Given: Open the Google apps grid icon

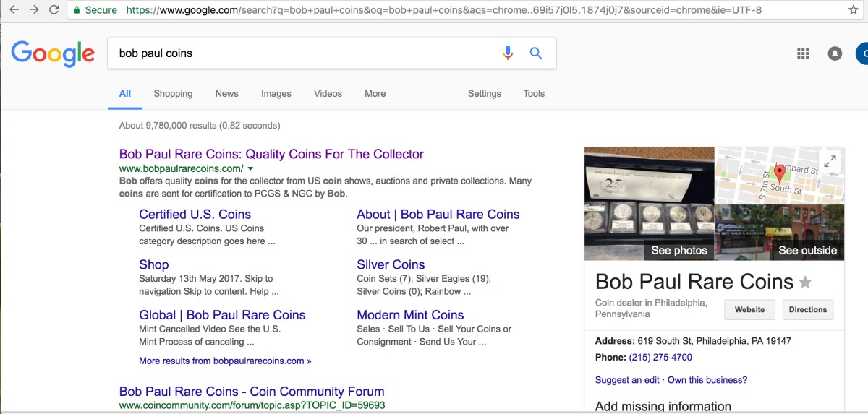Looking at the screenshot, I should (x=802, y=53).
